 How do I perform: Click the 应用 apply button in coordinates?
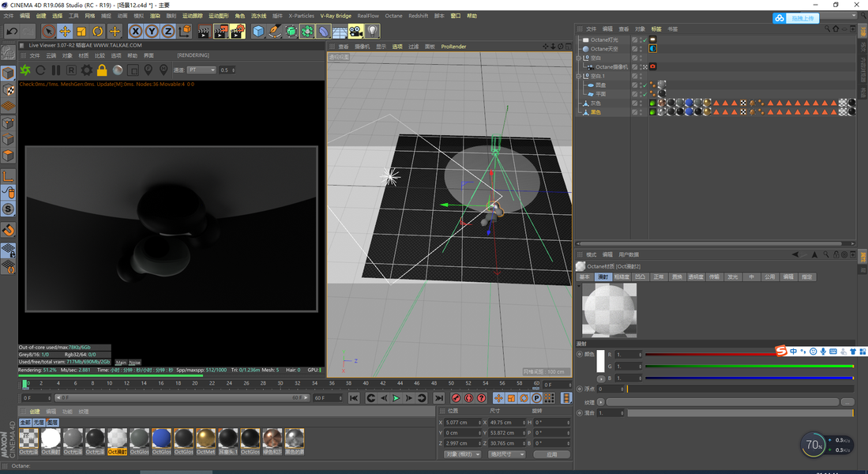552,454
